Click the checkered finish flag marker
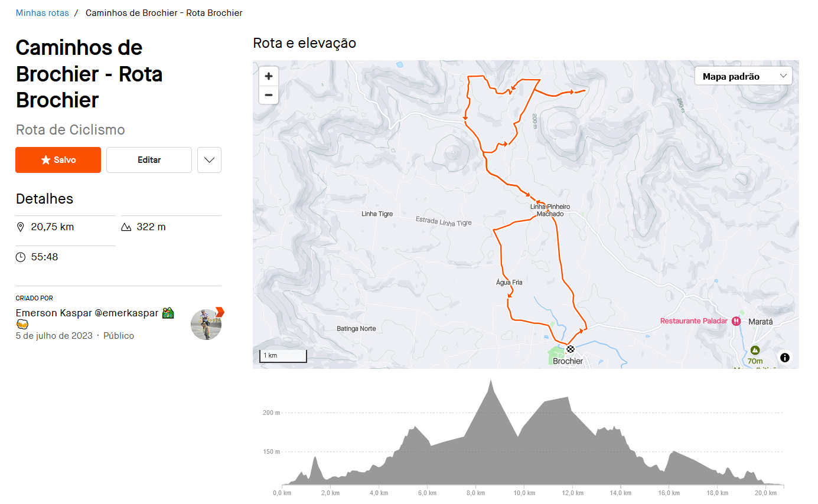 [570, 349]
